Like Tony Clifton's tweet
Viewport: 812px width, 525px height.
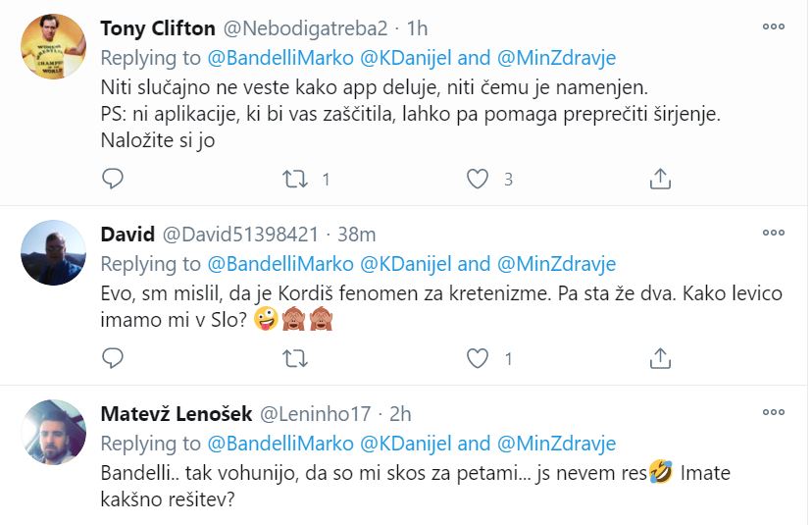click(478, 179)
